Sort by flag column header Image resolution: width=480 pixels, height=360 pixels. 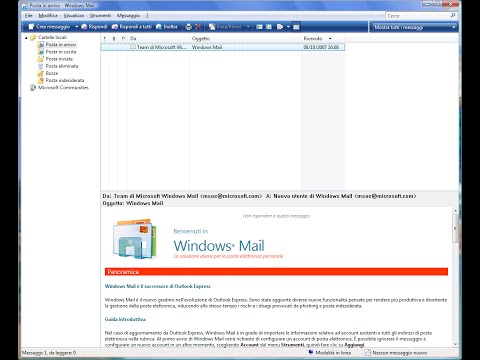[123, 39]
